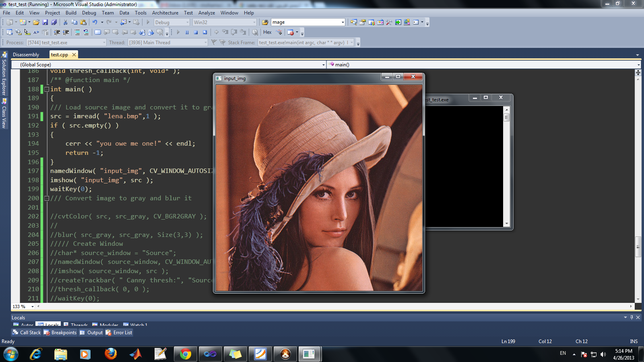This screenshot has height=362, width=644.
Task: Increase line indent icon
Action: click(x=66, y=32)
